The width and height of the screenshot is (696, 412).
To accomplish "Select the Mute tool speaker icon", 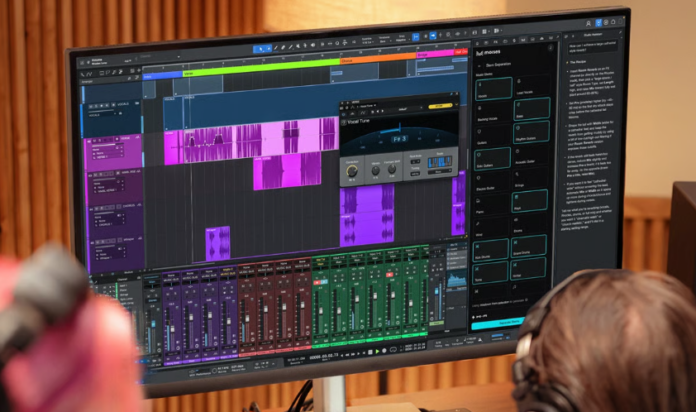I will pos(298,46).
